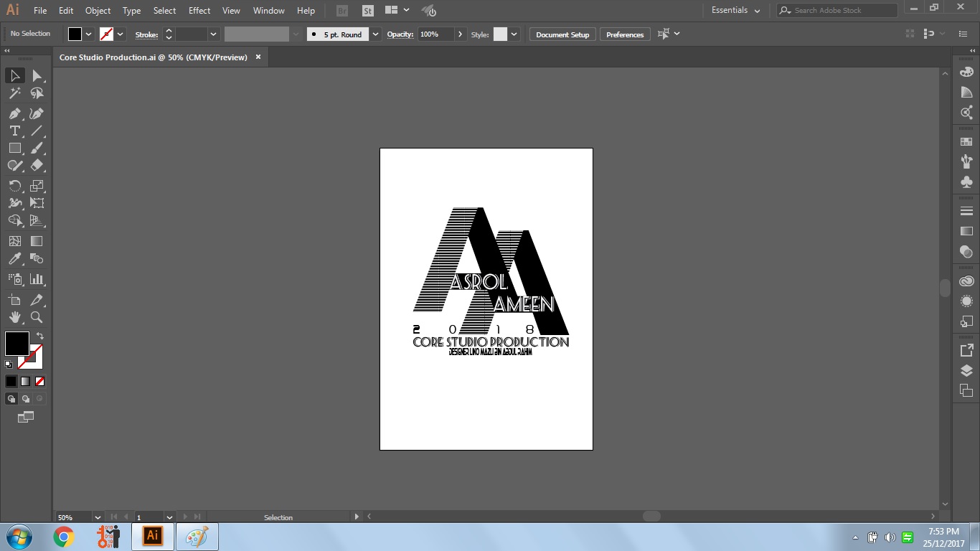
Task: Open the Object menu
Action: 98,11
